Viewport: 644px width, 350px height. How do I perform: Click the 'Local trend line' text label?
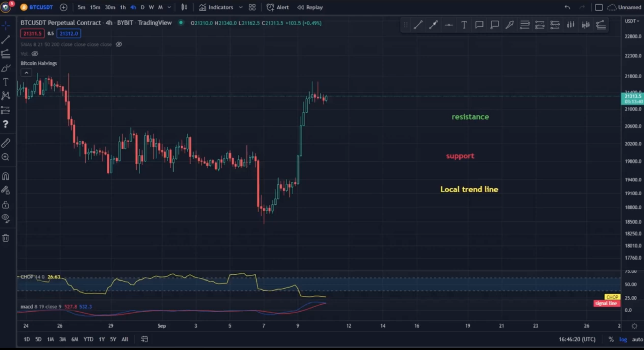coord(469,189)
